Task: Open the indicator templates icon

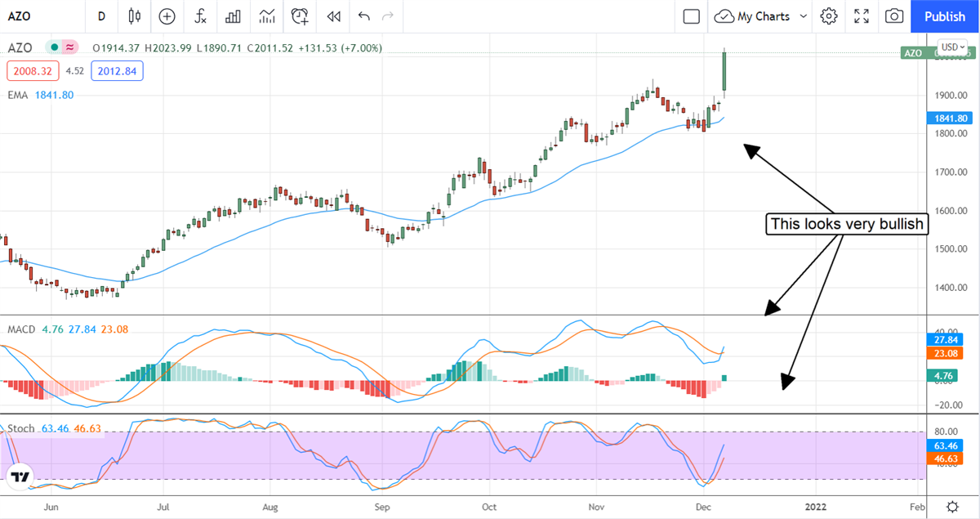Action: click(267, 16)
